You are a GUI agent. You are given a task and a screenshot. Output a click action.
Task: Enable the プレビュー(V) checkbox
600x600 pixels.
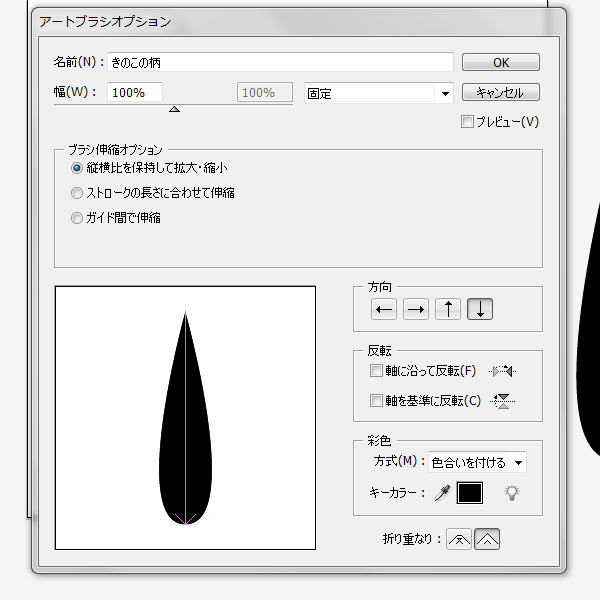coord(467,122)
